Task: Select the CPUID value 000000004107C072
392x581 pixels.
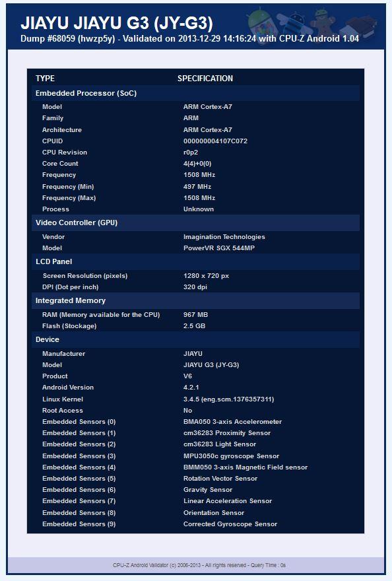Action: (x=215, y=141)
